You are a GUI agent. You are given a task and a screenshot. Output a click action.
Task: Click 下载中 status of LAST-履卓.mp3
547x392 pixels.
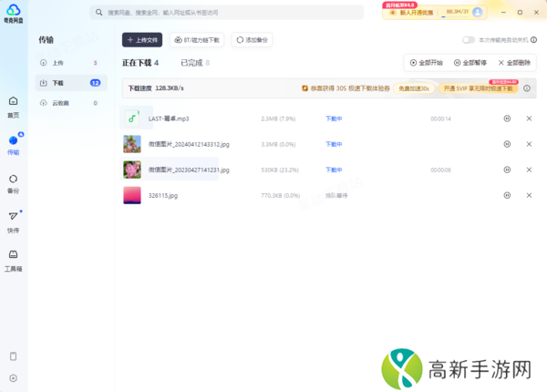[334, 119]
